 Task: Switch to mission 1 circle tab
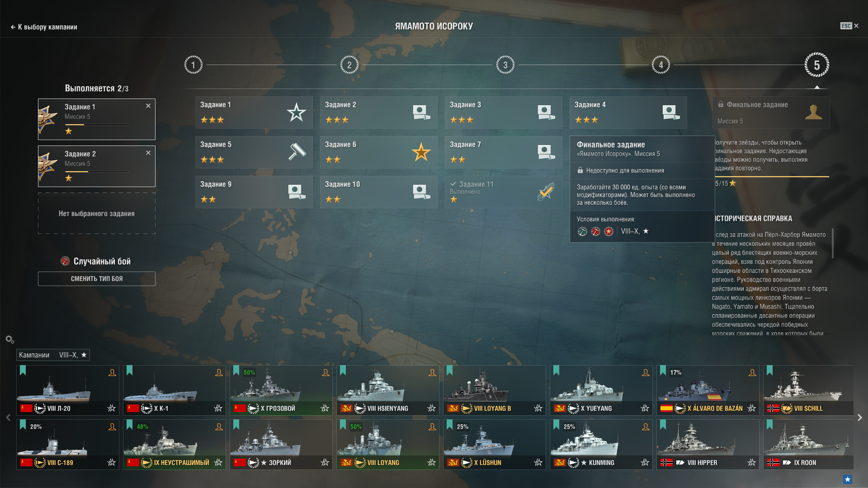[193, 65]
